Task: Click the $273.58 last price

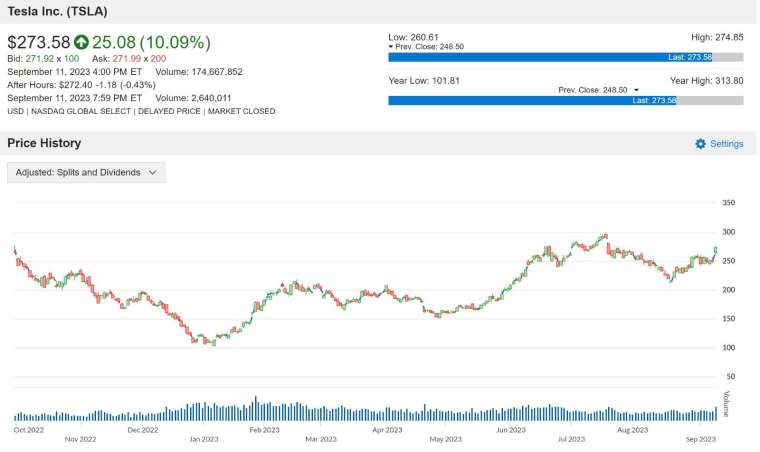Action: tap(39, 42)
